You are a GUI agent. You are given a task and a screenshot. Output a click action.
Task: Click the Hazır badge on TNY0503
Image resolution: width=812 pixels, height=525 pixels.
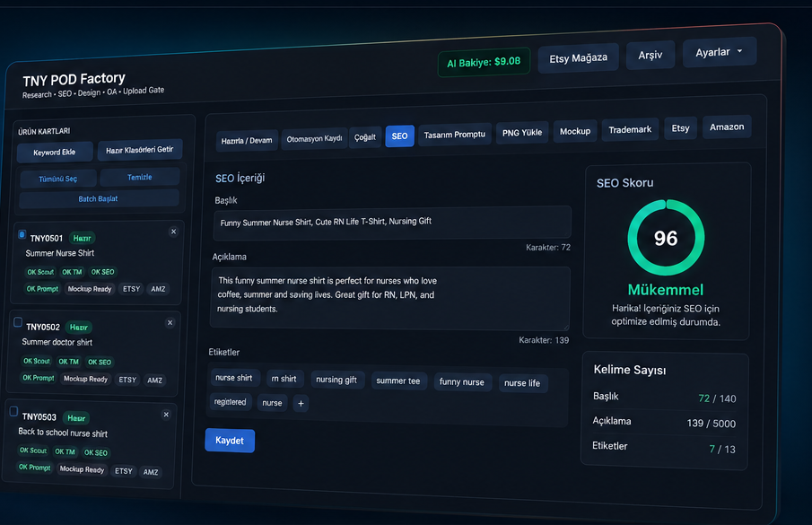[76, 418]
